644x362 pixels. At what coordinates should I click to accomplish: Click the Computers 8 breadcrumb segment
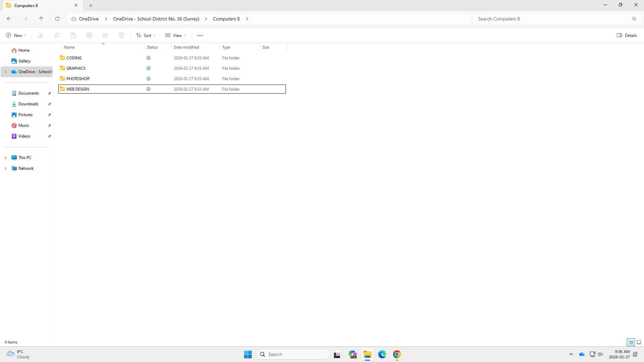226,19
